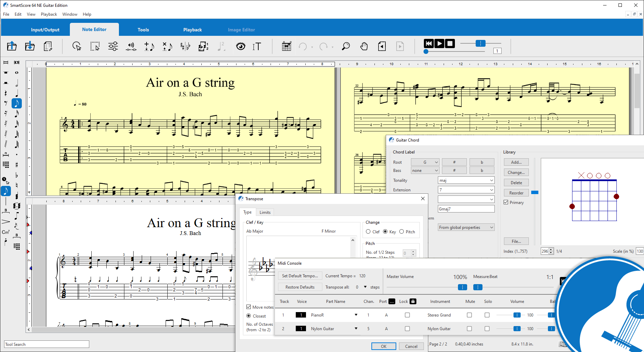Image resolution: width=644 pixels, height=352 pixels.
Task: Click the eye visibility tool icon
Action: click(241, 46)
